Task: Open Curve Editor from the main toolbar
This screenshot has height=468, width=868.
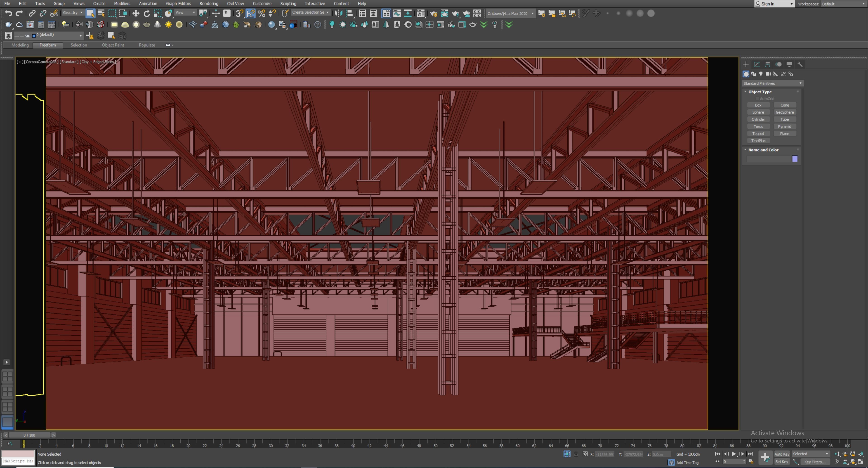Action: point(397,14)
